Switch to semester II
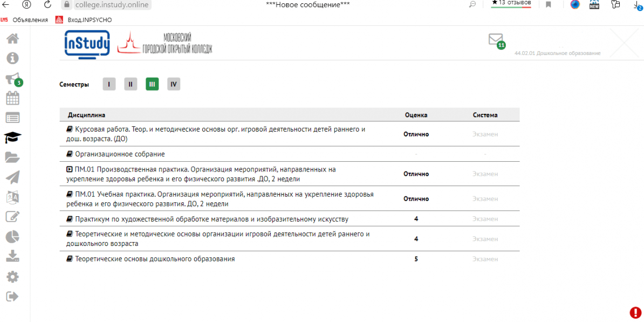Screen dimensions: 644x322 pyautogui.click(x=131, y=84)
